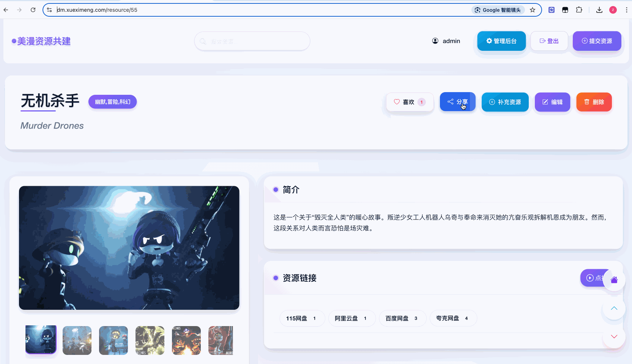Open the blue extension icon in toolbar
Viewport: 632px width, 364px height.
[x=552, y=10]
